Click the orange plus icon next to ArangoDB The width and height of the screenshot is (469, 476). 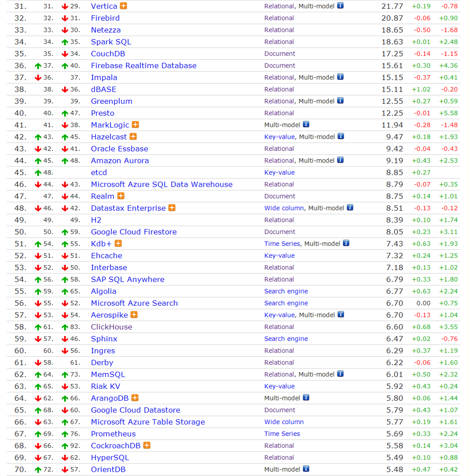(x=135, y=398)
